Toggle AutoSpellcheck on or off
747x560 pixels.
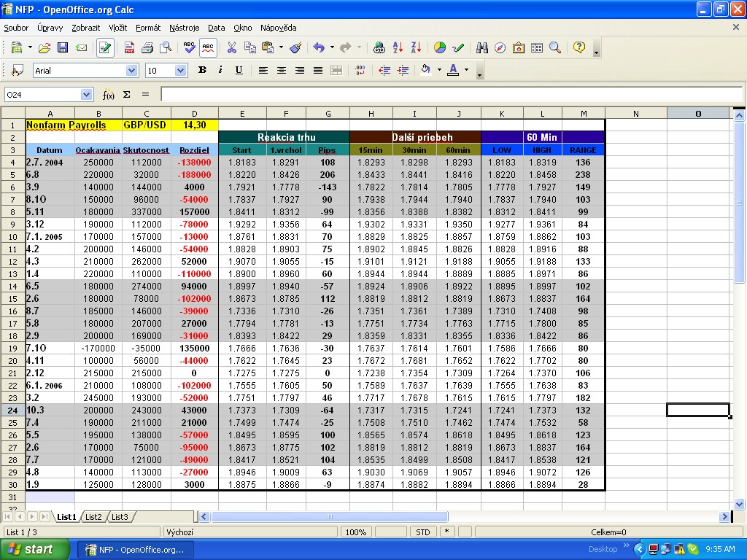tap(208, 48)
